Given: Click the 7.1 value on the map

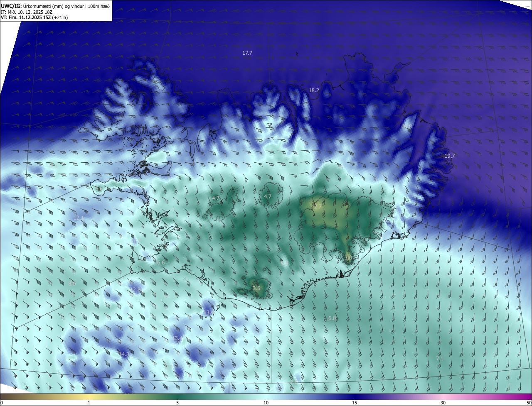Looking at the screenshot, I should coord(440,358).
